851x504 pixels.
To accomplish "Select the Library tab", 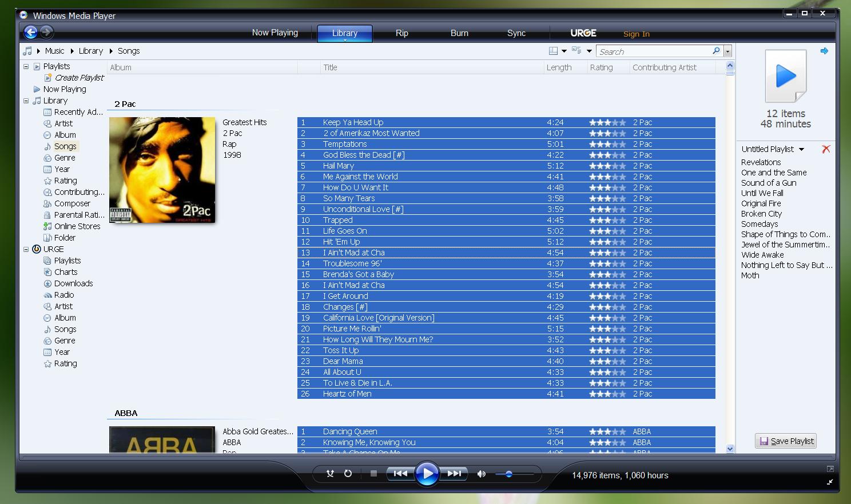I will 345,33.
